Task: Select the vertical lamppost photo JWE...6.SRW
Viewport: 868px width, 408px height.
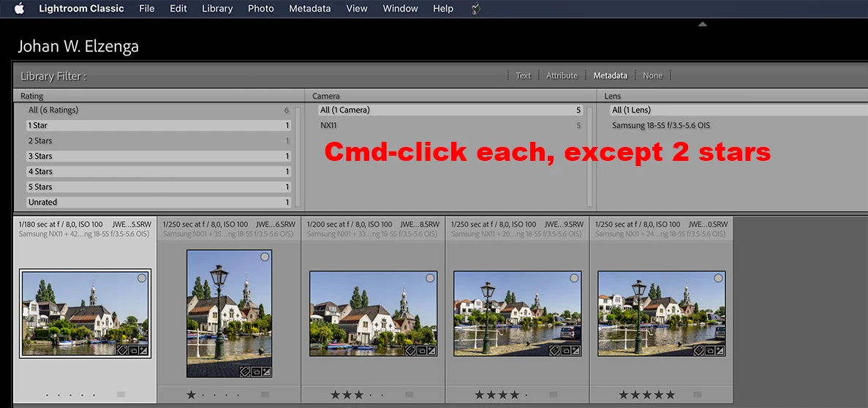Action: pos(229,314)
